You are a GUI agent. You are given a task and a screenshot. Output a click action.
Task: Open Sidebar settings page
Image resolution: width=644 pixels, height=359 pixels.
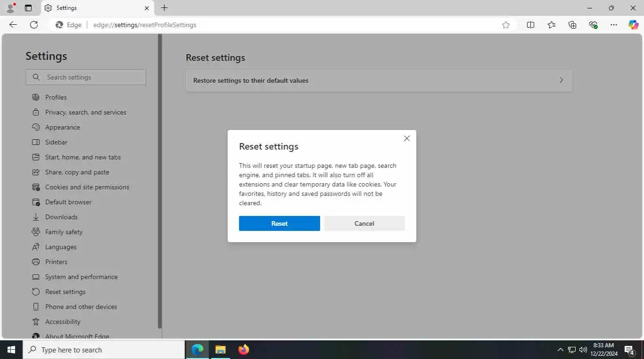pos(56,142)
